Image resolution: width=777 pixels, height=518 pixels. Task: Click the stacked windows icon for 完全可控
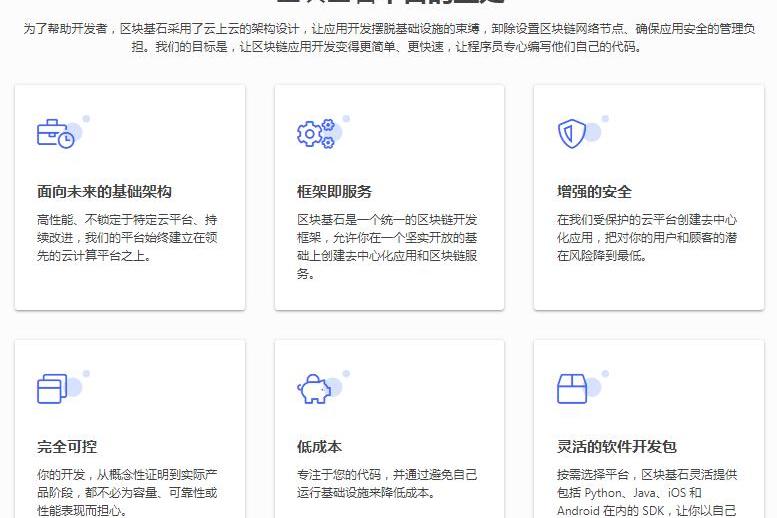pos(53,388)
